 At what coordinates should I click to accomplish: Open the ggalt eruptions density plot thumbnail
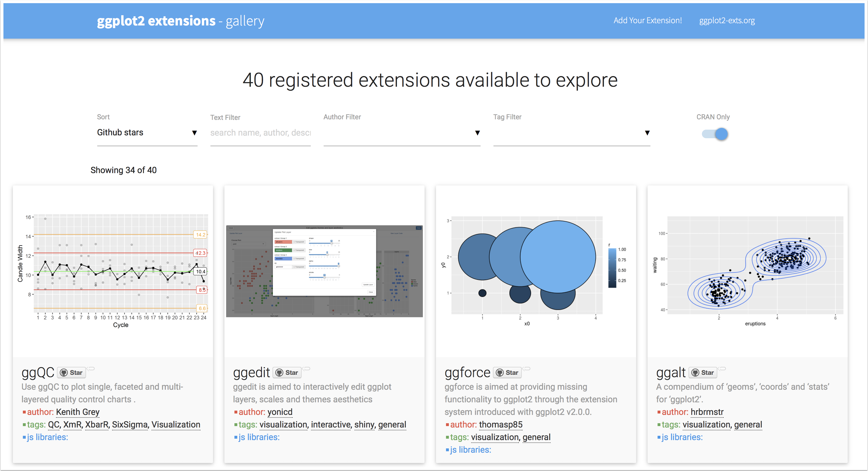[747, 270]
